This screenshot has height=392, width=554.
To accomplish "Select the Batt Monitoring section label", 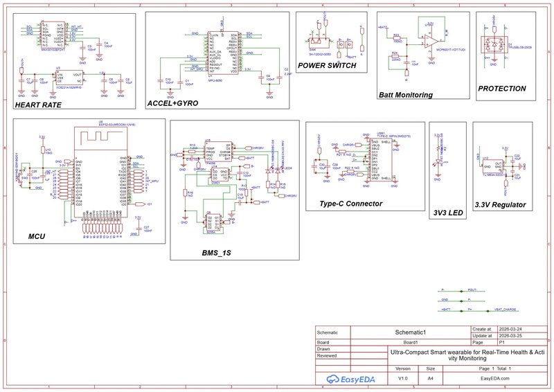I will [406, 95].
